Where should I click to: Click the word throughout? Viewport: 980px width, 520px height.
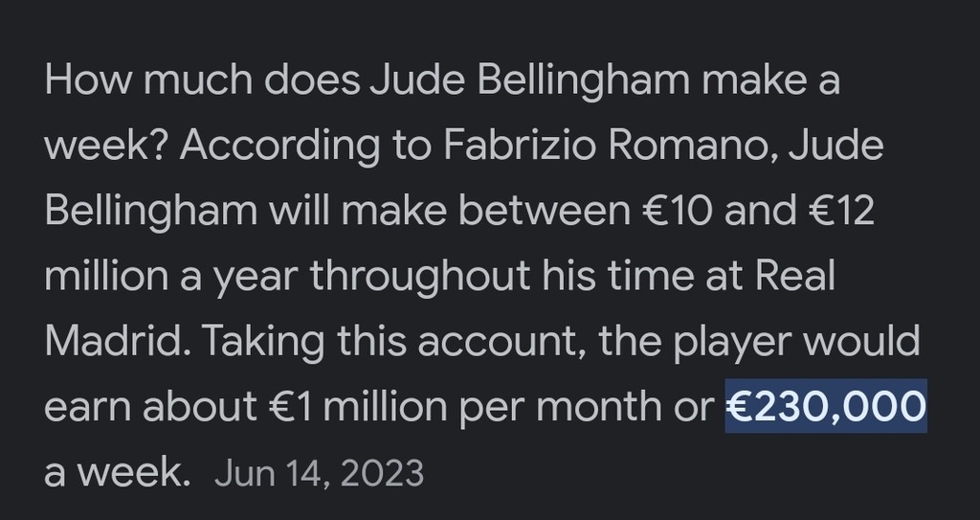(x=419, y=277)
